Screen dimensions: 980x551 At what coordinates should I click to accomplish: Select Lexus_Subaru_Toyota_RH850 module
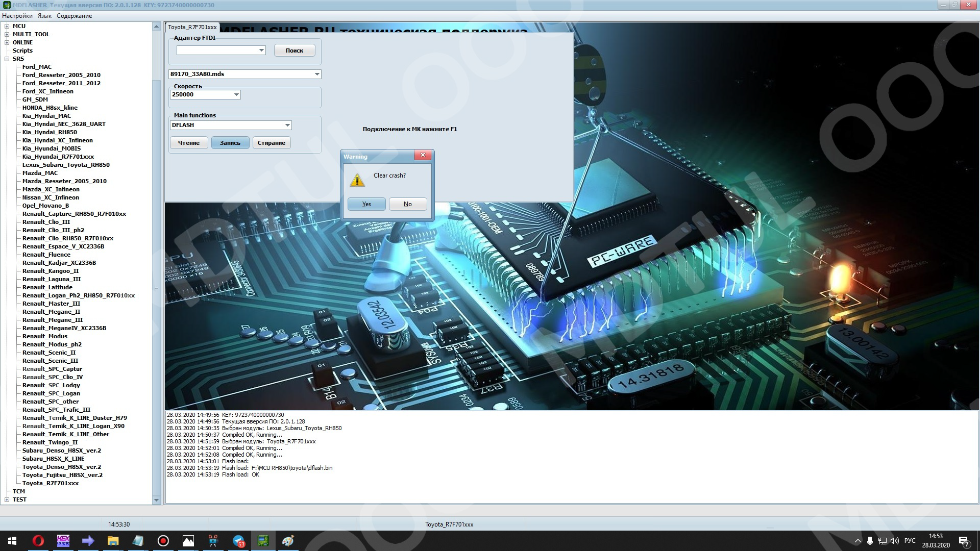click(66, 165)
